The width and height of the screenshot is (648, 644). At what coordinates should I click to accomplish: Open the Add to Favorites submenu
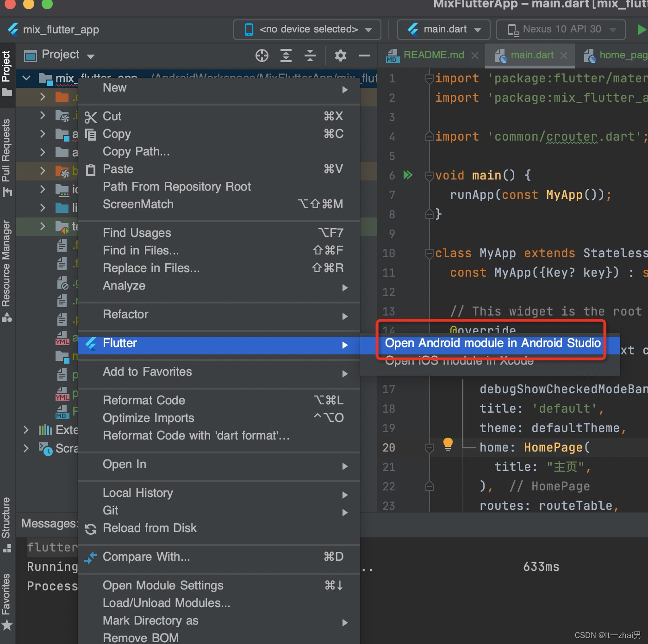[x=219, y=372]
